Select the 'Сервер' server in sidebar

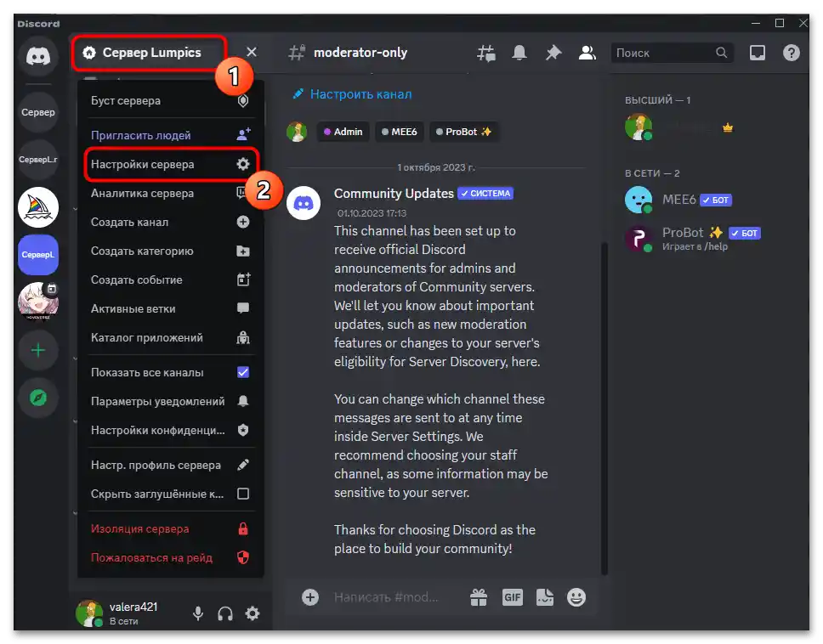tap(38, 112)
